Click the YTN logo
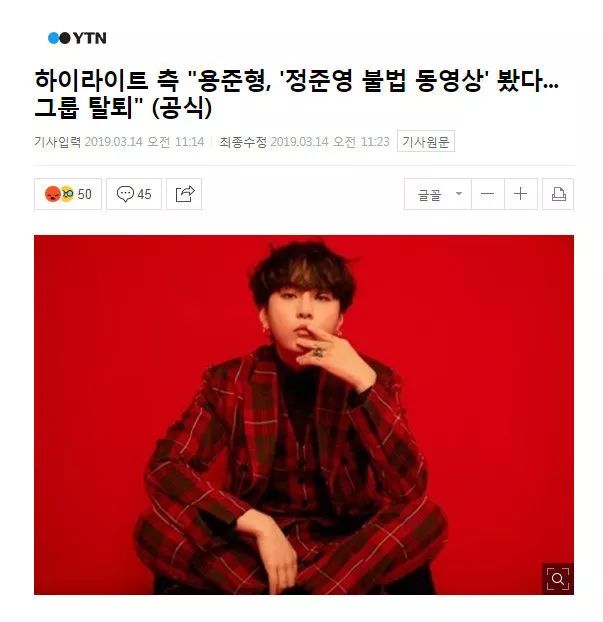 (x=77, y=38)
